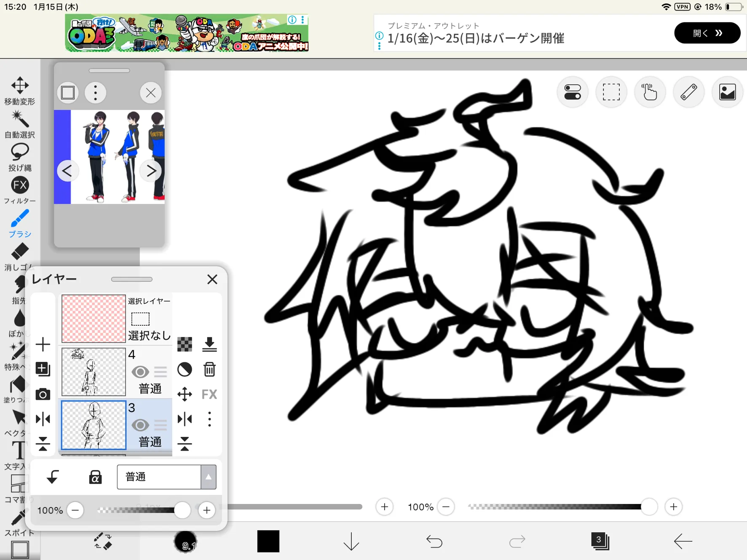Toggle clipping with the bent-arrow icon

click(x=53, y=477)
